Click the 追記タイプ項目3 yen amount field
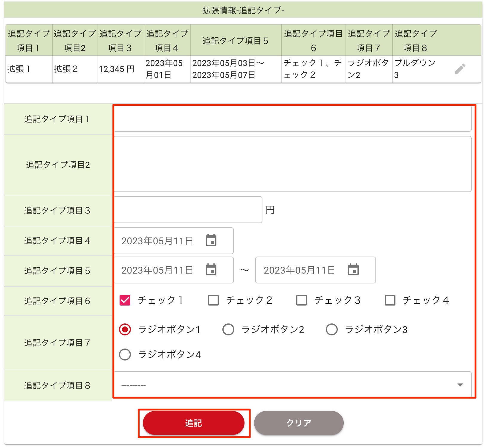Image resolution: width=489 pixels, height=448 pixels. tap(188, 210)
